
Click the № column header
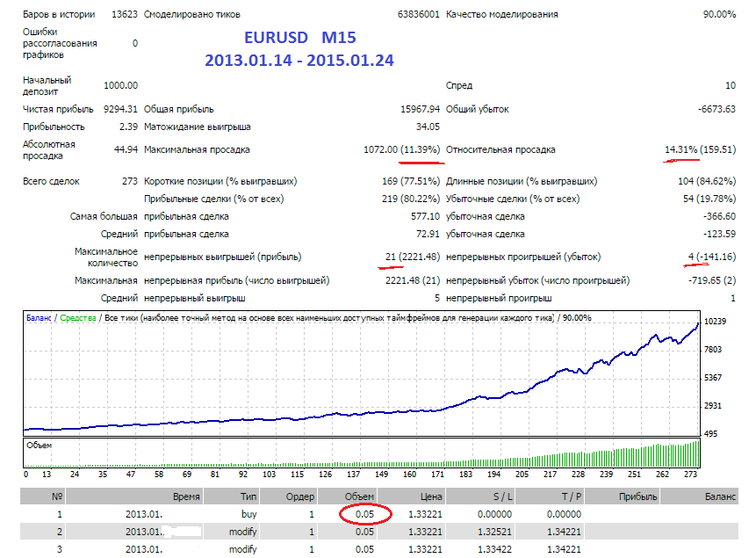pos(57,496)
